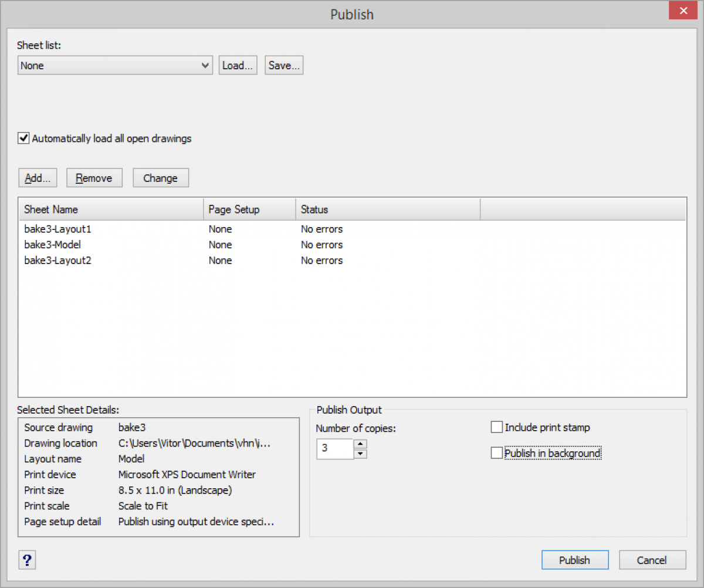Enable Include print stamp
Image resolution: width=704 pixels, height=588 pixels.
point(496,427)
